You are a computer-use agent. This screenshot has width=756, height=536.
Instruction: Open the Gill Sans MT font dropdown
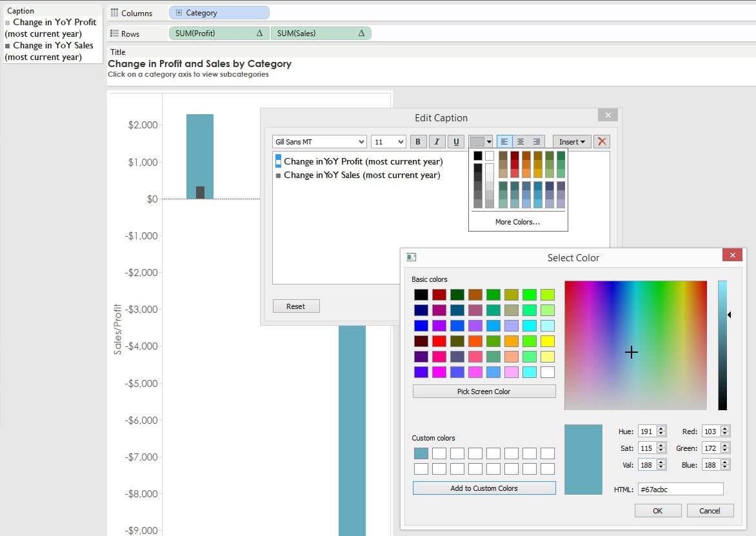pos(320,142)
